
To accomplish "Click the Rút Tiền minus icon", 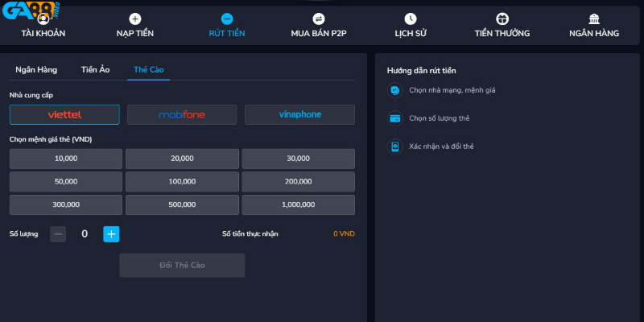I will 227,19.
